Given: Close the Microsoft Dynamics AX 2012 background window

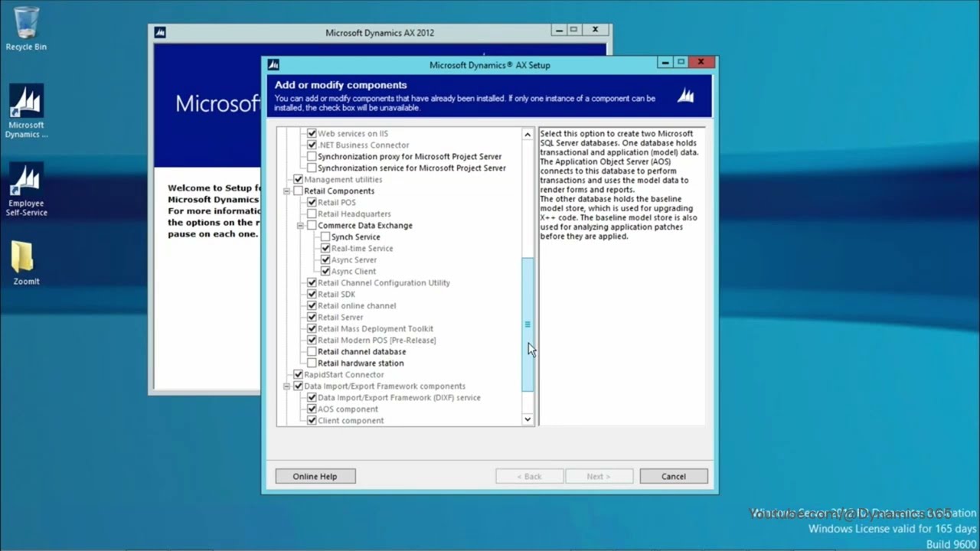Looking at the screenshot, I should pyautogui.click(x=596, y=31).
